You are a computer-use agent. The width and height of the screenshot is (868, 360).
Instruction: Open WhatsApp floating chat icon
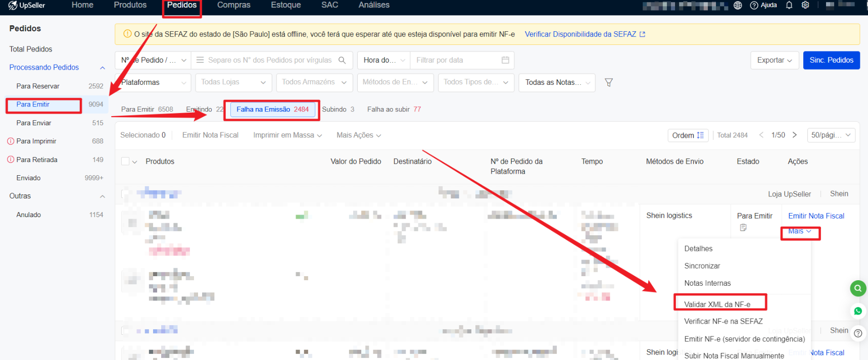(x=858, y=311)
